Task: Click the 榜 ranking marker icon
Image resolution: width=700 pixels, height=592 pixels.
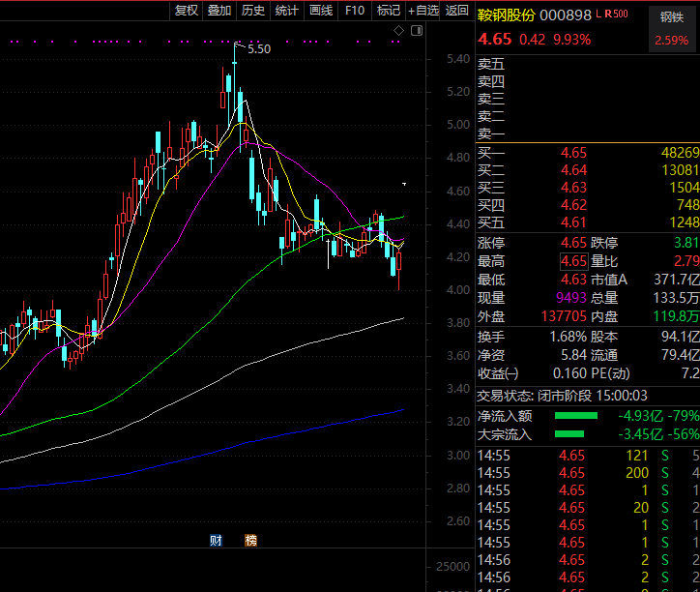Action: click(x=251, y=540)
